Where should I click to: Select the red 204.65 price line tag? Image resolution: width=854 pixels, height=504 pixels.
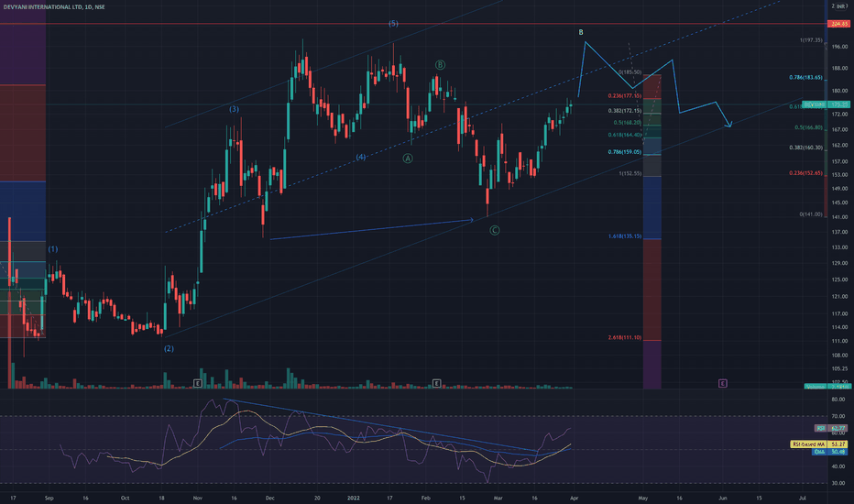tap(838, 24)
